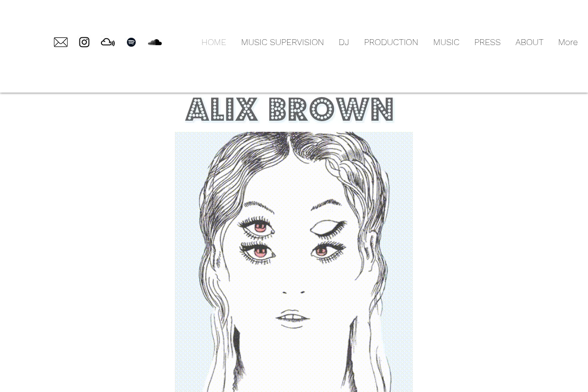This screenshot has width=588, height=392.
Task: Open the MUSIC SUPERVISION page
Action: point(282,42)
